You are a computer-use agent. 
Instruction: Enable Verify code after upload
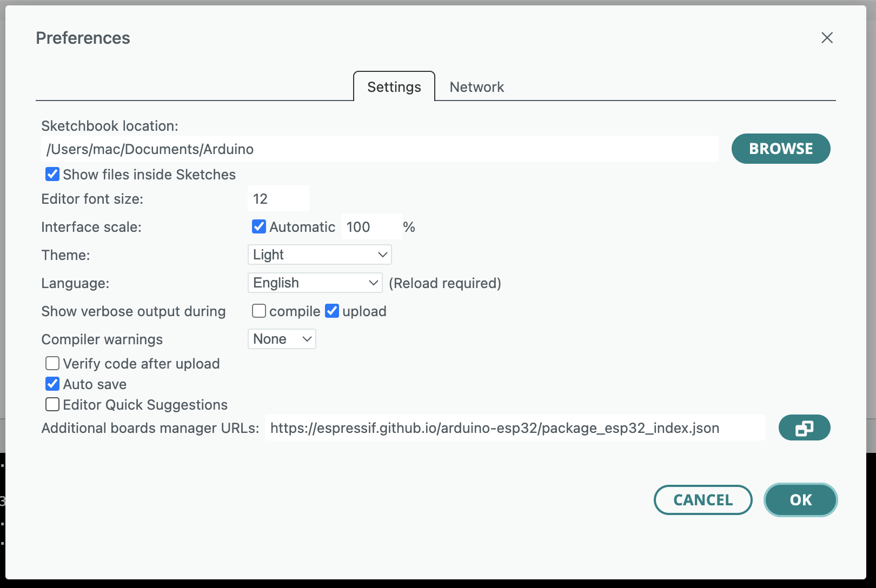coord(52,363)
